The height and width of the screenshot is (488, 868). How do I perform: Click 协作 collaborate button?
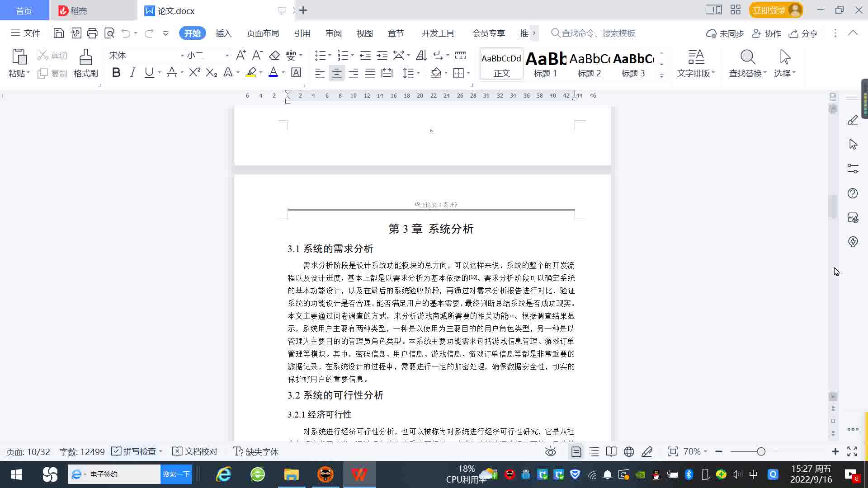pyautogui.click(x=767, y=33)
